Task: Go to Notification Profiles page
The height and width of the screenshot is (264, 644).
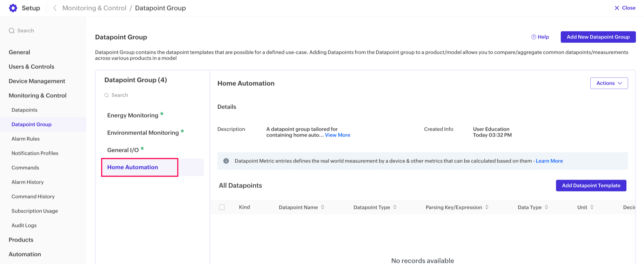Action: (x=35, y=153)
